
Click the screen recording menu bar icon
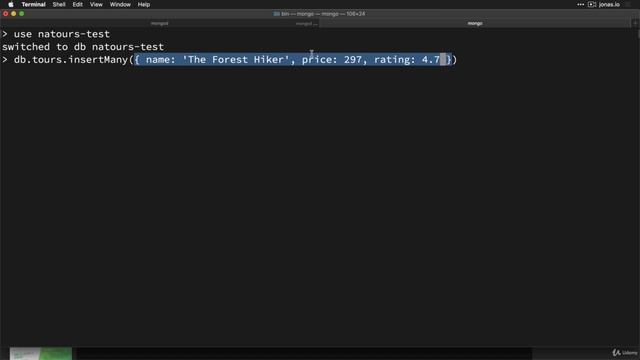click(x=592, y=4)
